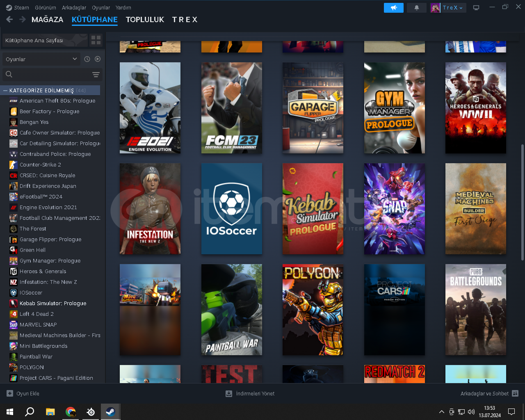Toggle ready-to-play filter icon
This screenshot has width=525, height=420.
tap(98, 59)
